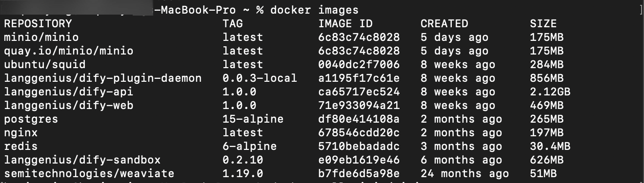The width and height of the screenshot is (644, 183).
Task: Click image ID 5710bebadadc for redis
Action: click(x=359, y=146)
